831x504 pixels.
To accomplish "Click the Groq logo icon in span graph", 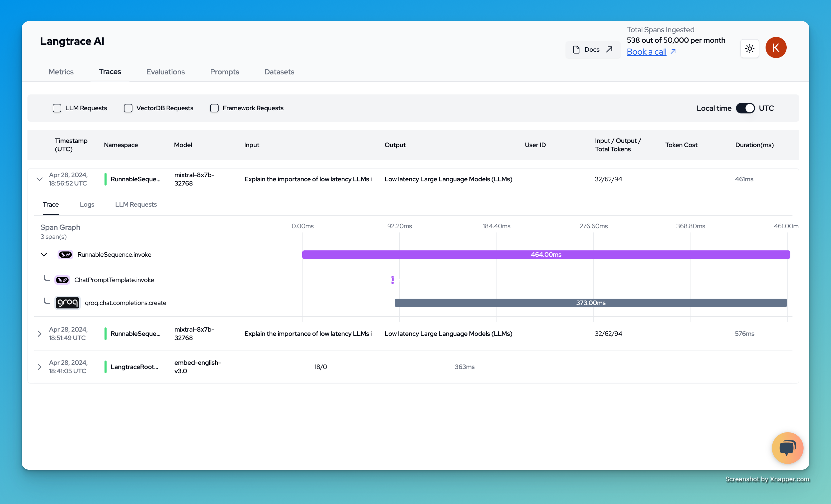I will pos(68,302).
